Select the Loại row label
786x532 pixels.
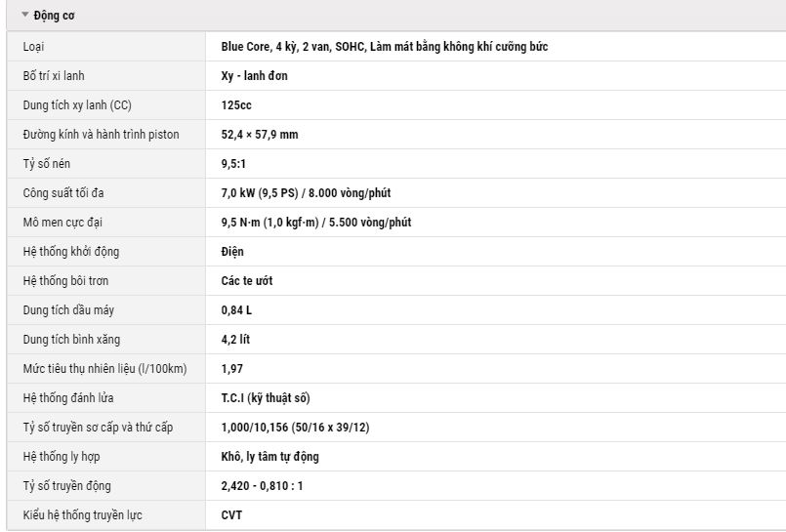33,47
